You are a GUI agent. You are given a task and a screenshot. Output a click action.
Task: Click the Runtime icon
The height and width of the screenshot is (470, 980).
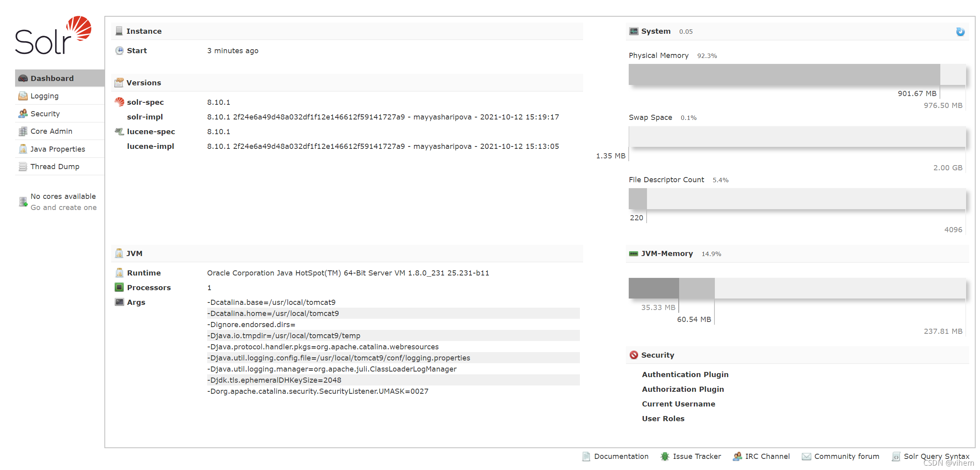click(119, 273)
